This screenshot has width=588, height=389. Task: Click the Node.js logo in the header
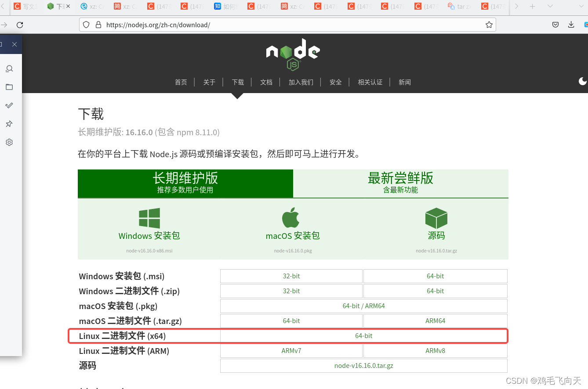pyautogui.click(x=293, y=54)
